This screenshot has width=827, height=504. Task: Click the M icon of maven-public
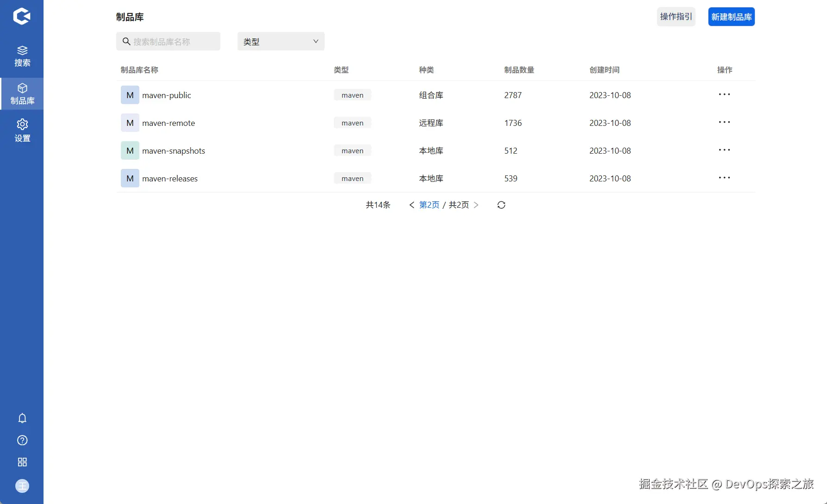[x=130, y=95]
